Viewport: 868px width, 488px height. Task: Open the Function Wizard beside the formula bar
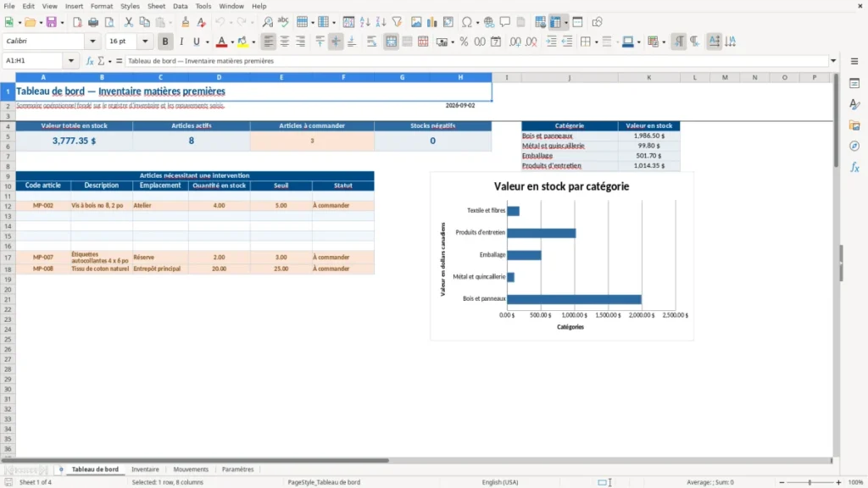tap(90, 61)
